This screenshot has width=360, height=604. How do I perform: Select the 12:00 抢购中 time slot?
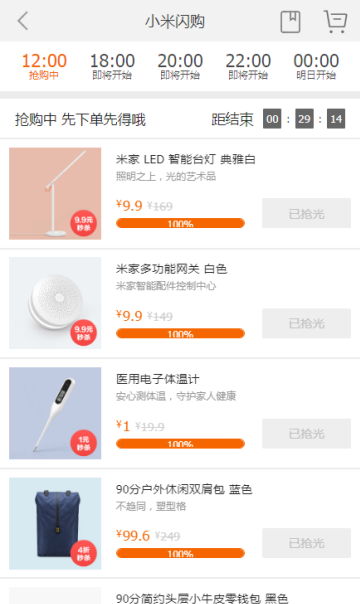[x=44, y=66]
